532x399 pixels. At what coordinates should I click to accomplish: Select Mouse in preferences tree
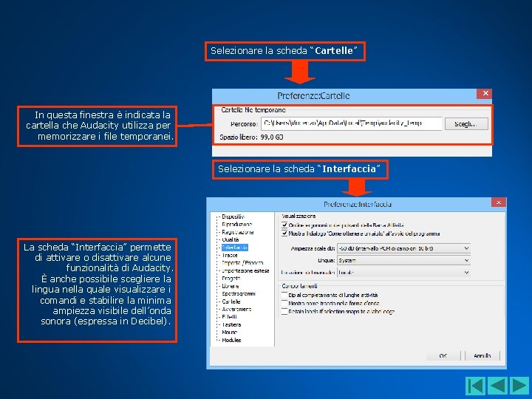point(229,332)
